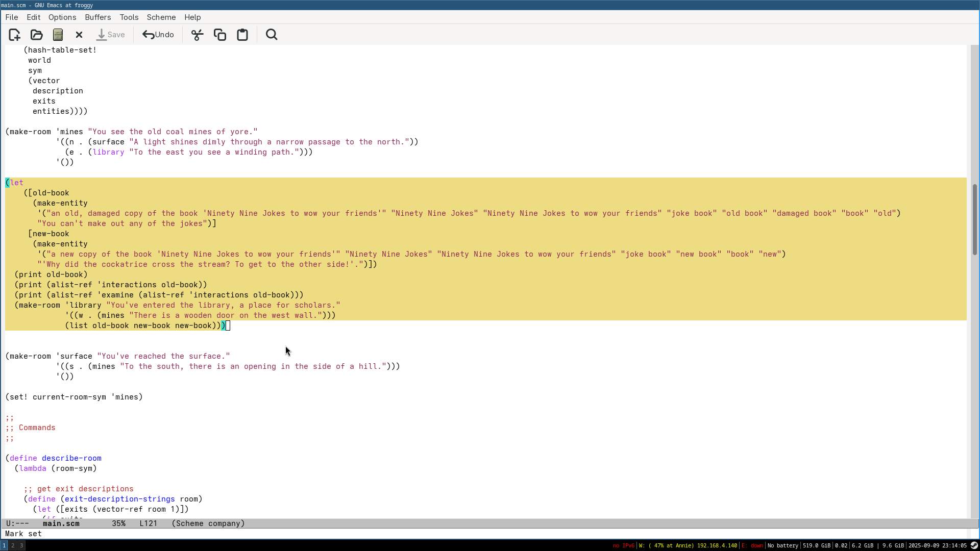Screen dimensions: 980x551
Task: Close the buffer with the X icon
Action: point(79,35)
